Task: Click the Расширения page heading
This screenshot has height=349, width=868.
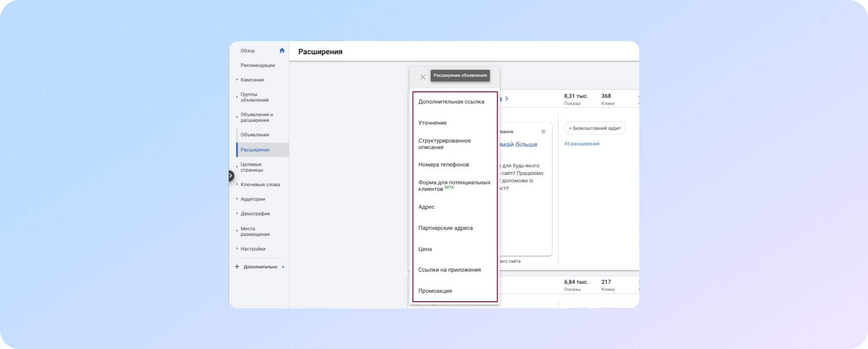Action: (x=320, y=52)
